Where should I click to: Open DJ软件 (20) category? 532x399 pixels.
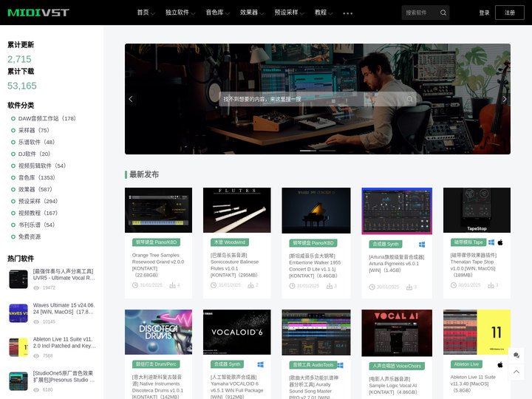point(34,154)
